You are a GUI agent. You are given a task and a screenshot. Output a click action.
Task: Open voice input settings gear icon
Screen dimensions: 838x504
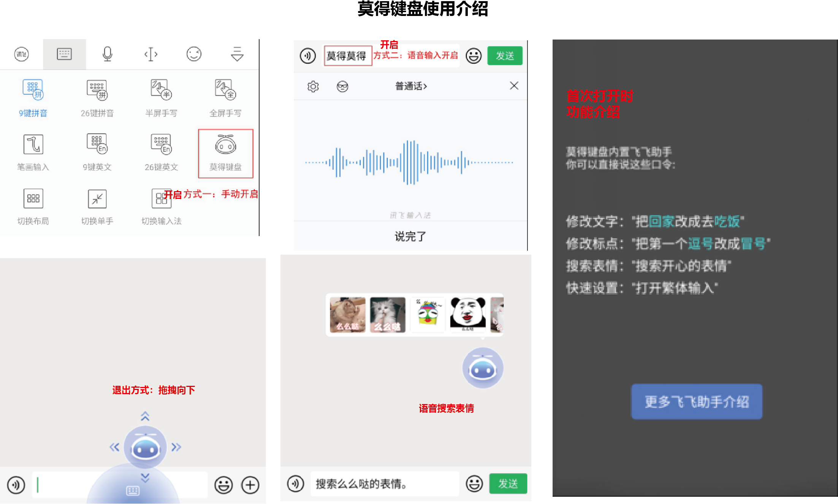tap(313, 87)
